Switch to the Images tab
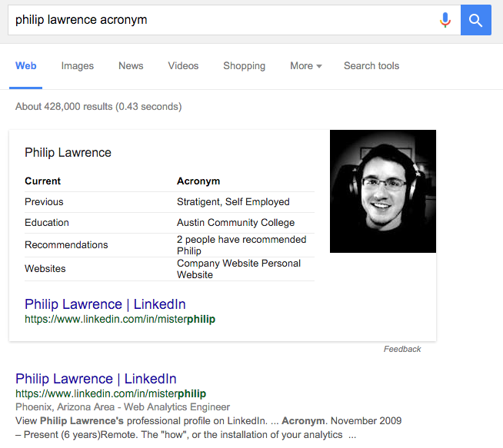This screenshot has width=503, height=448. [x=78, y=65]
